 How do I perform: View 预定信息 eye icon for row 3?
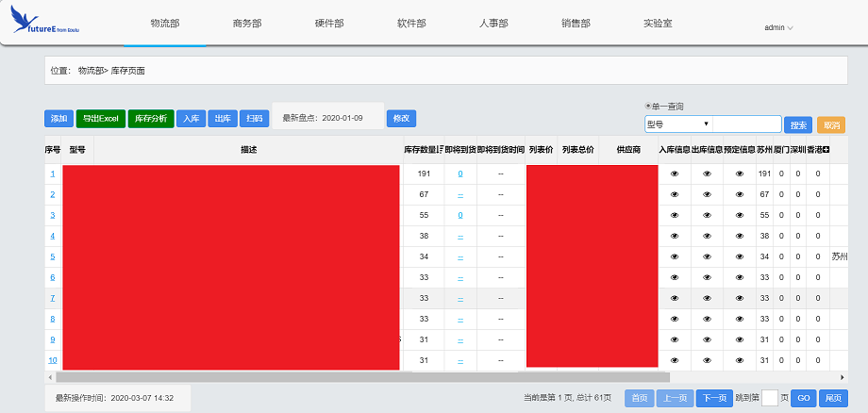(x=740, y=215)
